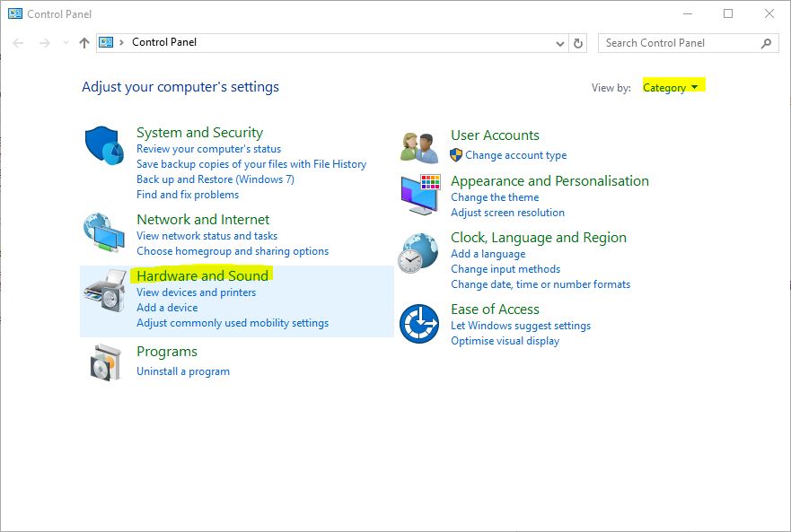This screenshot has width=791, height=532.
Task: Click Optimise visual display link
Action: (x=505, y=340)
